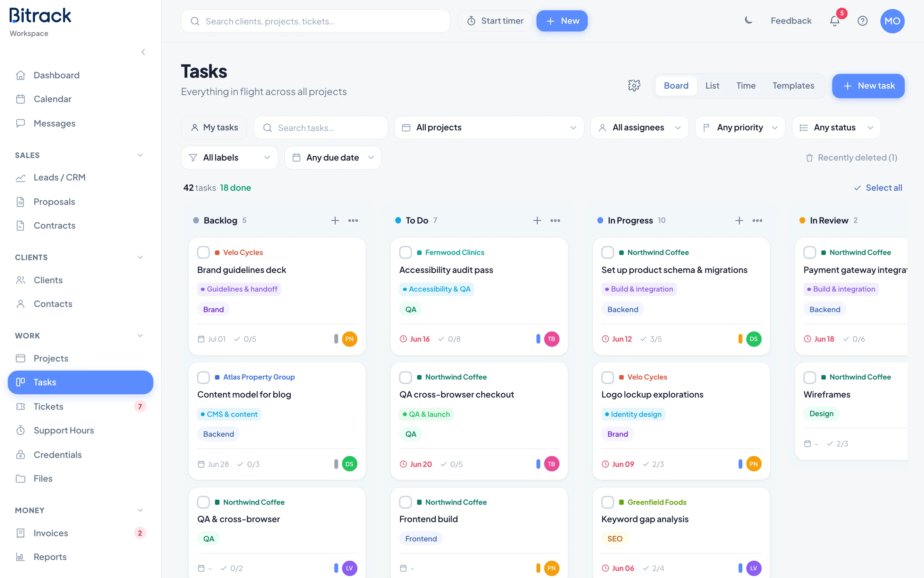
Task: Click priority marker on Frontend build card
Action: point(538,568)
